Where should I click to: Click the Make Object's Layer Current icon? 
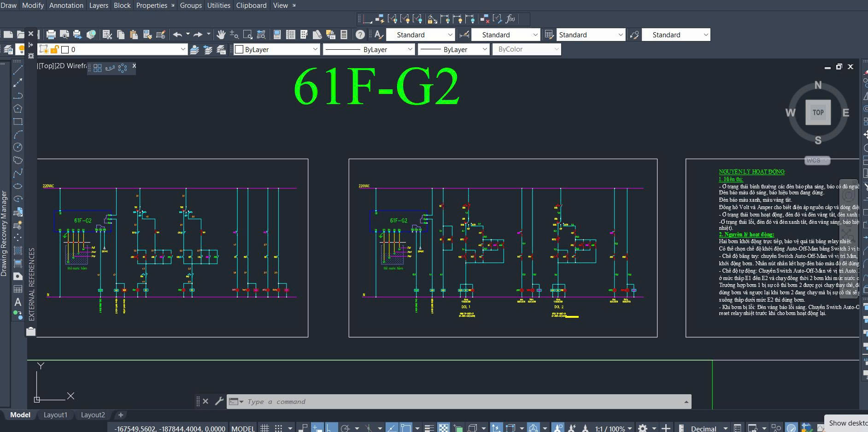(194, 49)
